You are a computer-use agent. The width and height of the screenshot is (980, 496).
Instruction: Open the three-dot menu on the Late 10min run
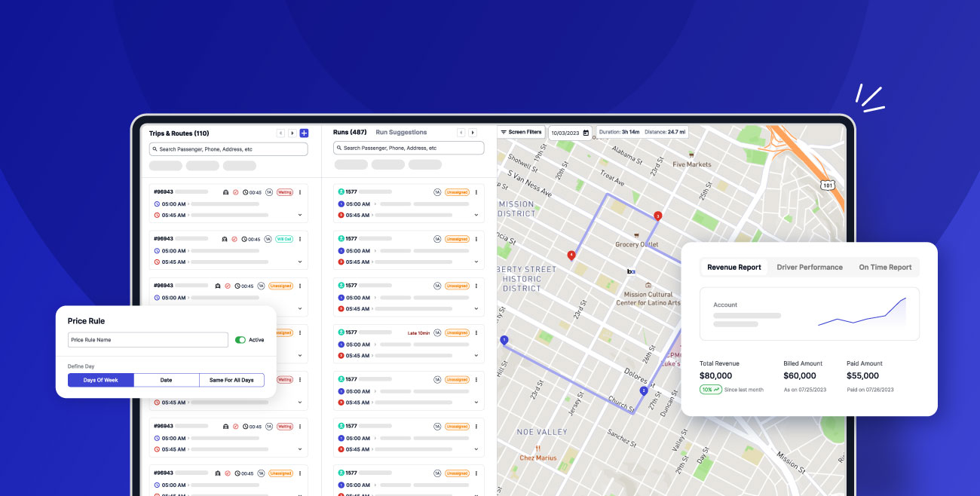click(477, 332)
